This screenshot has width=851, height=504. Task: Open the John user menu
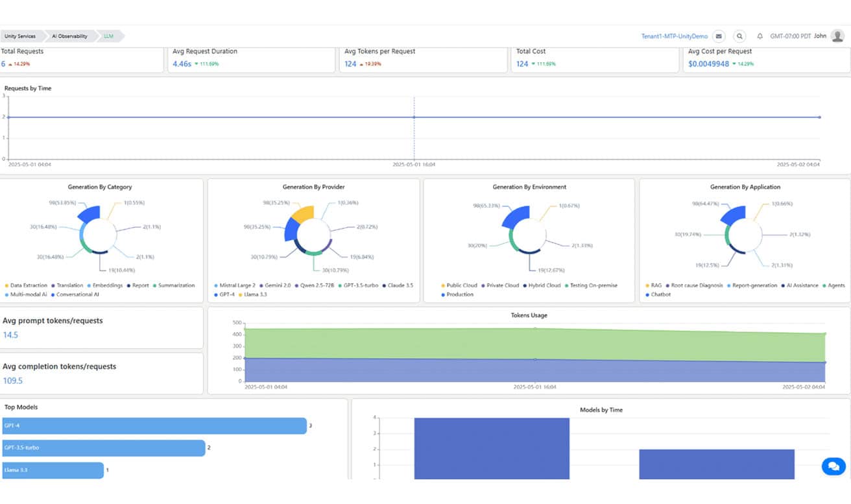pos(820,36)
